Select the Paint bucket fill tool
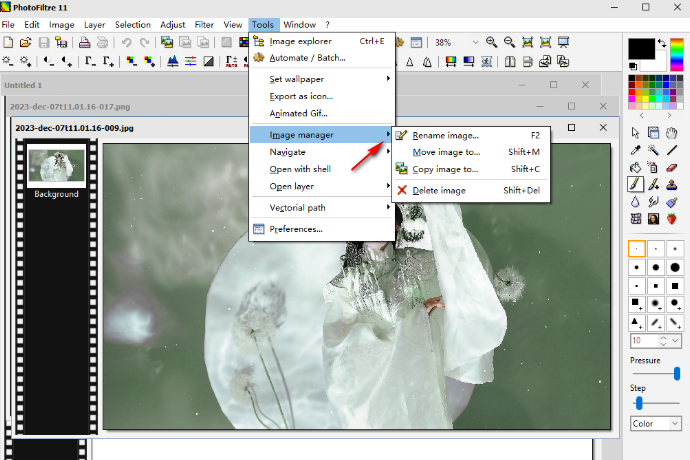 tap(635, 167)
